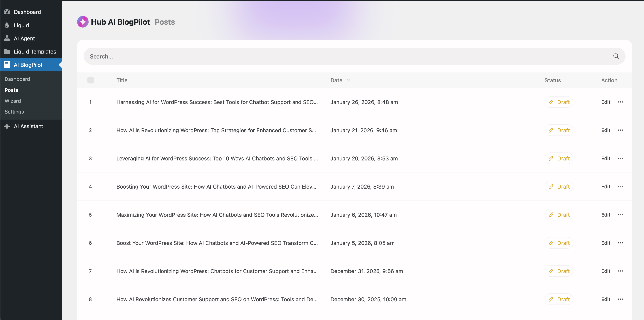
Task: Open AI Assistant sparkle item
Action: 28,126
